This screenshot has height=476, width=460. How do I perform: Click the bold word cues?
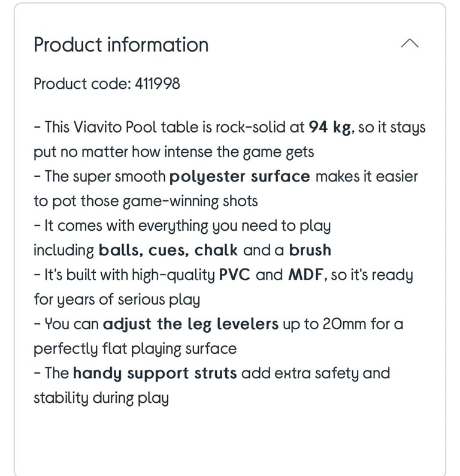coord(171,251)
